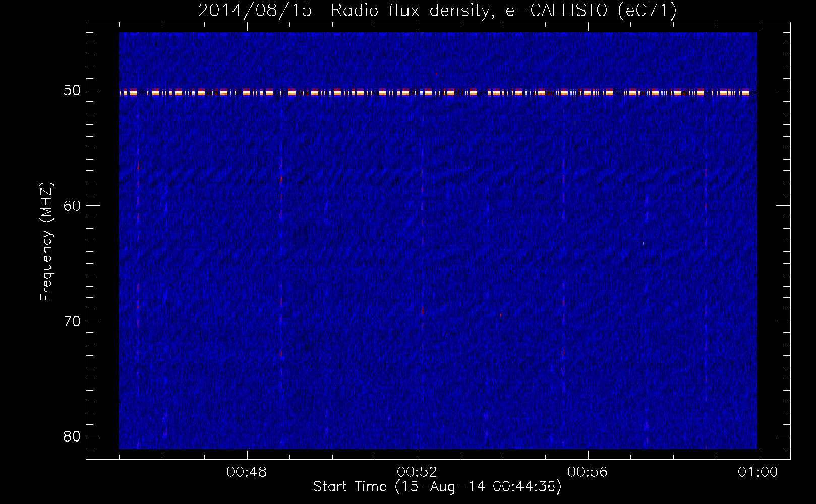
Task: Click the bright interference band at 50 MHz
Action: [438, 92]
